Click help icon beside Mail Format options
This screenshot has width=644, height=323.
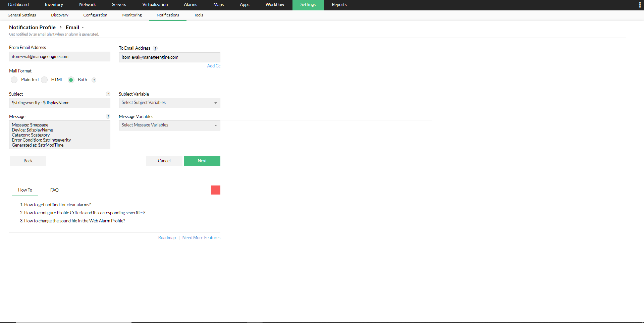pos(94,80)
